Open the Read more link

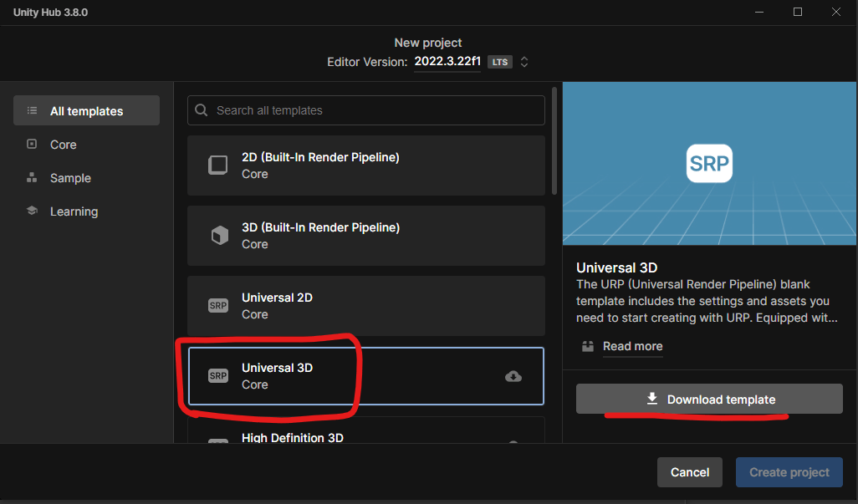tap(632, 346)
